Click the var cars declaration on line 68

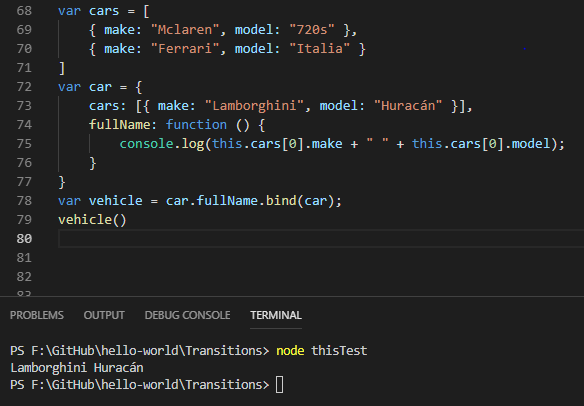[104, 11]
